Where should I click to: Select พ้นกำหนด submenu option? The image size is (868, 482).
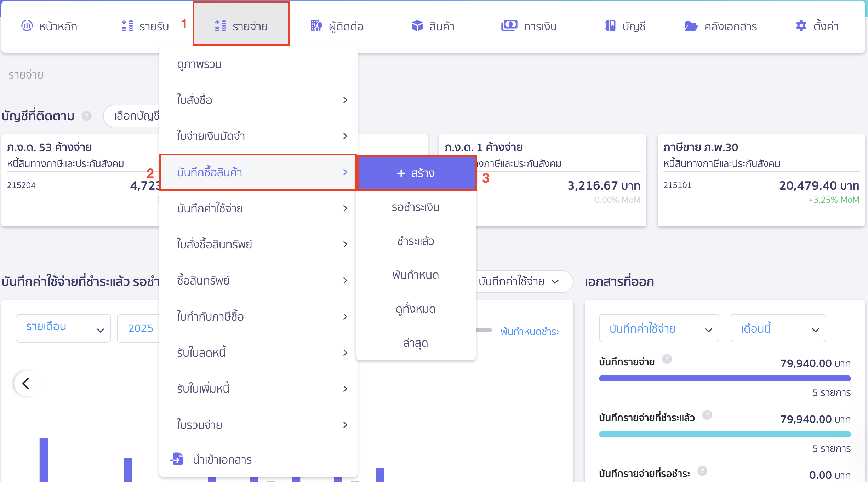[416, 275]
